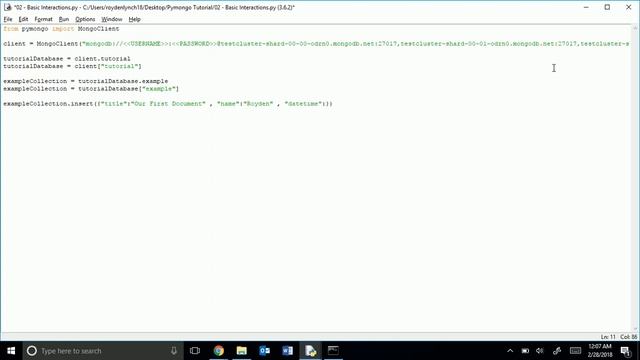Open the Format menu
The height and width of the screenshot is (360, 640).
click(43, 19)
